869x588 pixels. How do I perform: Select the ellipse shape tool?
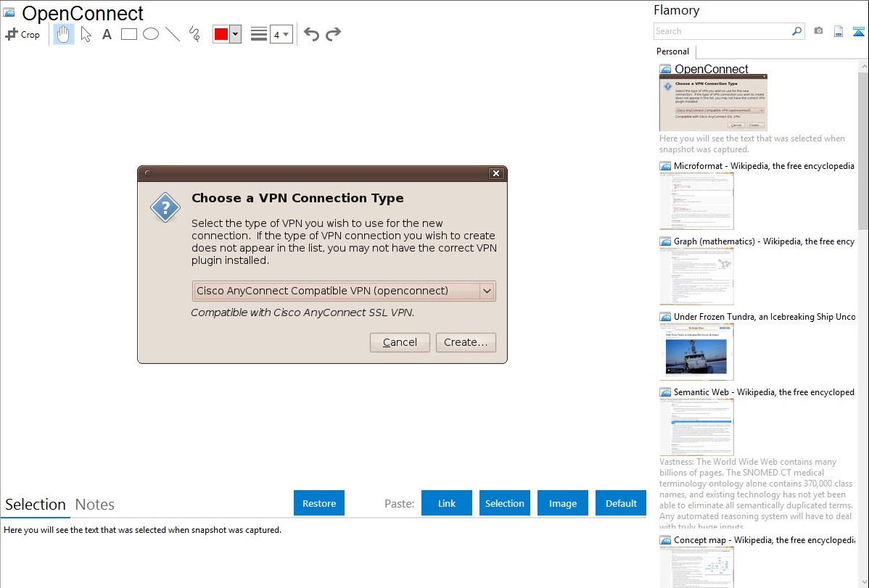pyautogui.click(x=151, y=34)
